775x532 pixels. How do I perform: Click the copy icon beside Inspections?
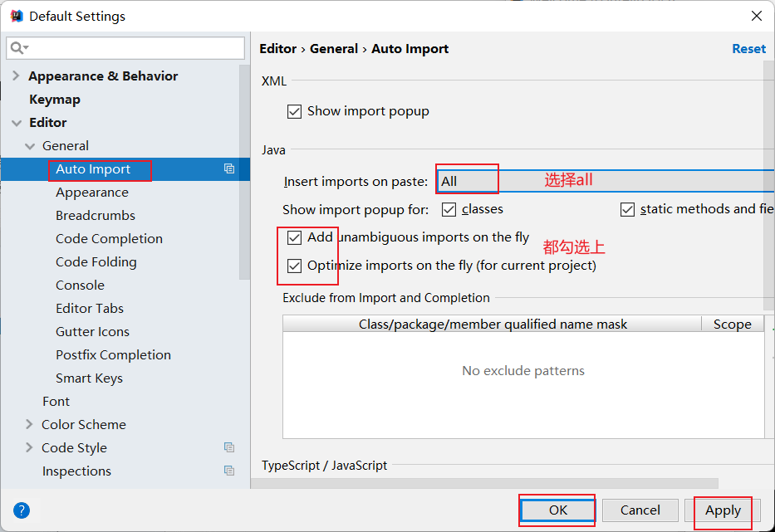click(228, 471)
